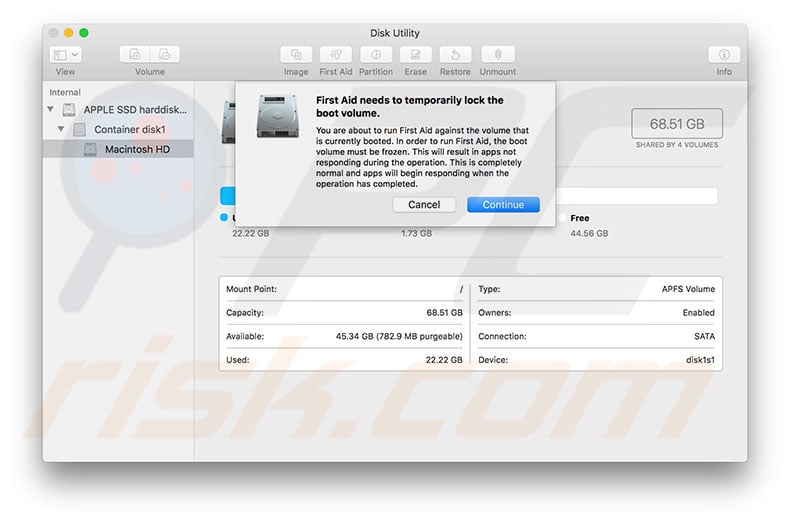Click the Mount Point row
790x523 pixels.
pyautogui.click(x=344, y=289)
